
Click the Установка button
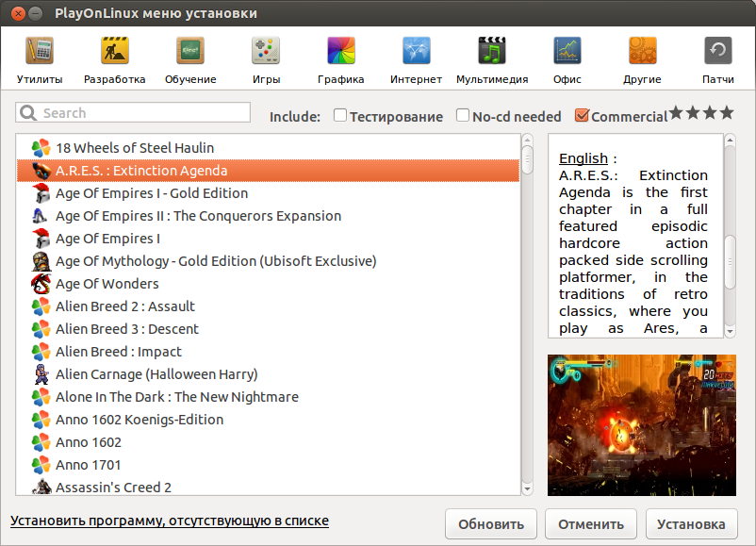(x=691, y=523)
